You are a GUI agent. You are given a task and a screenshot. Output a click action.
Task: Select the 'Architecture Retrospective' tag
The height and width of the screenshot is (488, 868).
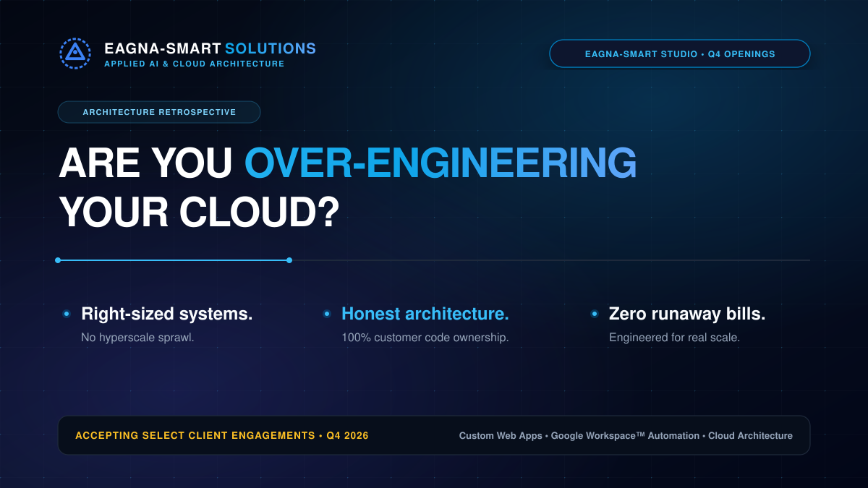click(159, 112)
